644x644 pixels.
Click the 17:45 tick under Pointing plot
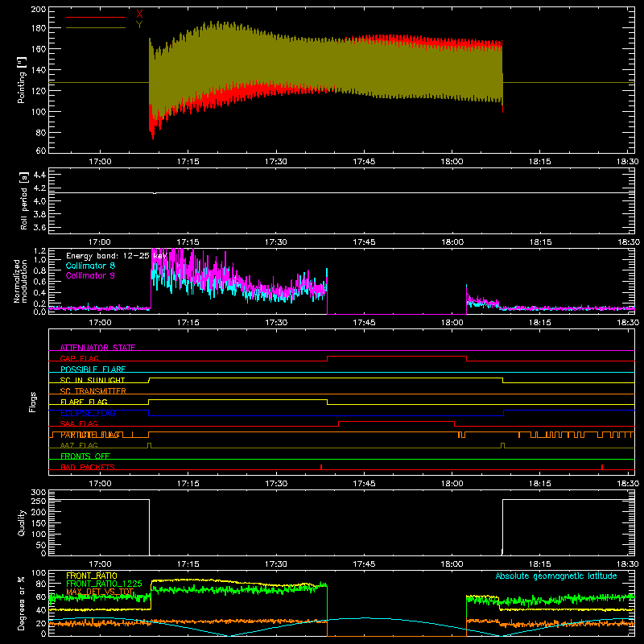[364, 162]
